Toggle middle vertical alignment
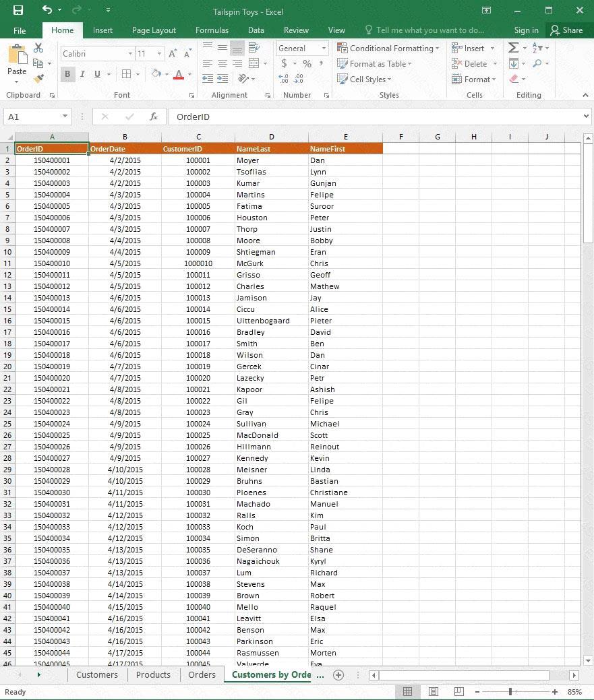 [222, 47]
